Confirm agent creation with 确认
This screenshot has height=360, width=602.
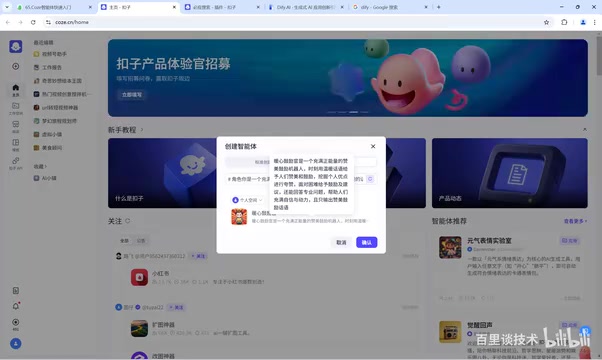point(367,242)
